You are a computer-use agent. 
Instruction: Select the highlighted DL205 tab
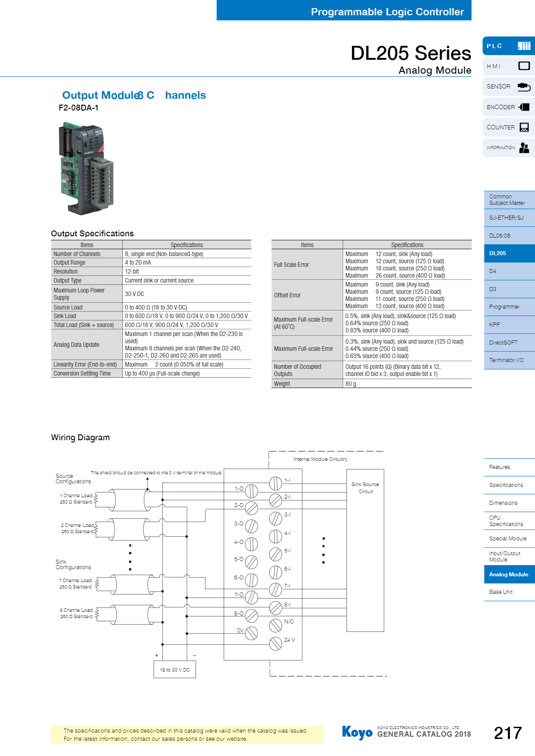[x=509, y=253]
